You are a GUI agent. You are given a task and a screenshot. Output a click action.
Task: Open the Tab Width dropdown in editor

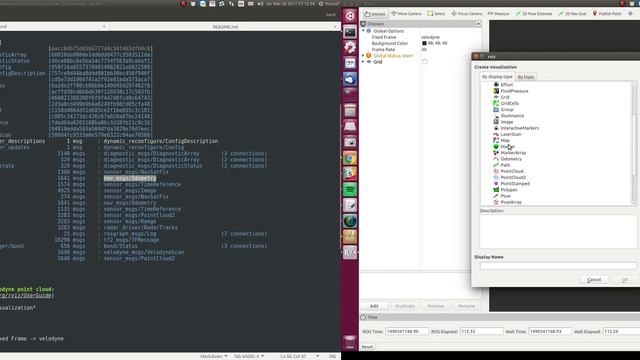249,356
